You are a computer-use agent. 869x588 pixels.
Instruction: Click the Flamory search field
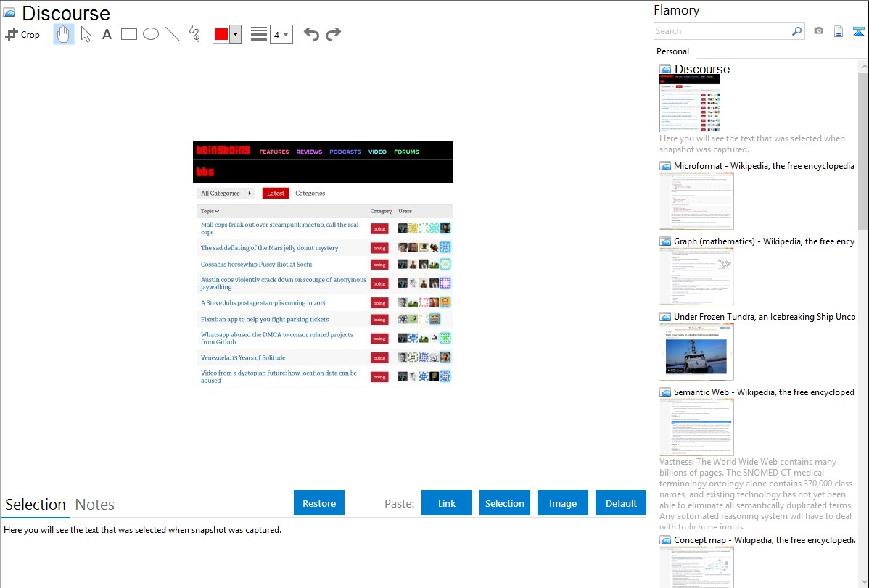pyautogui.click(x=722, y=31)
